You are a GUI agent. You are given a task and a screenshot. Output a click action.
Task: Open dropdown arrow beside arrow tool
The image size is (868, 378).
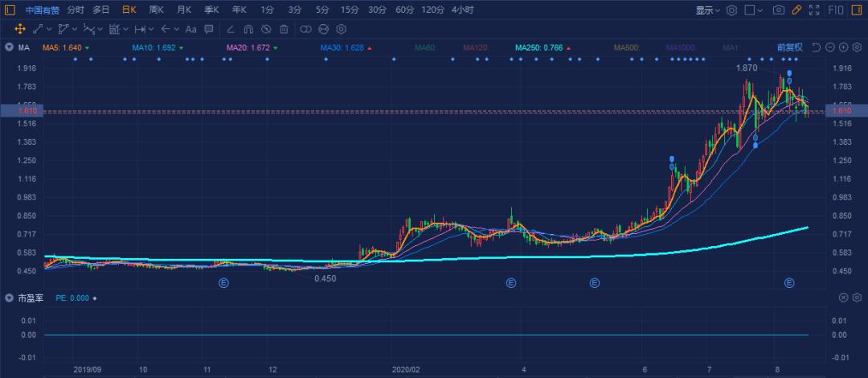[177, 29]
